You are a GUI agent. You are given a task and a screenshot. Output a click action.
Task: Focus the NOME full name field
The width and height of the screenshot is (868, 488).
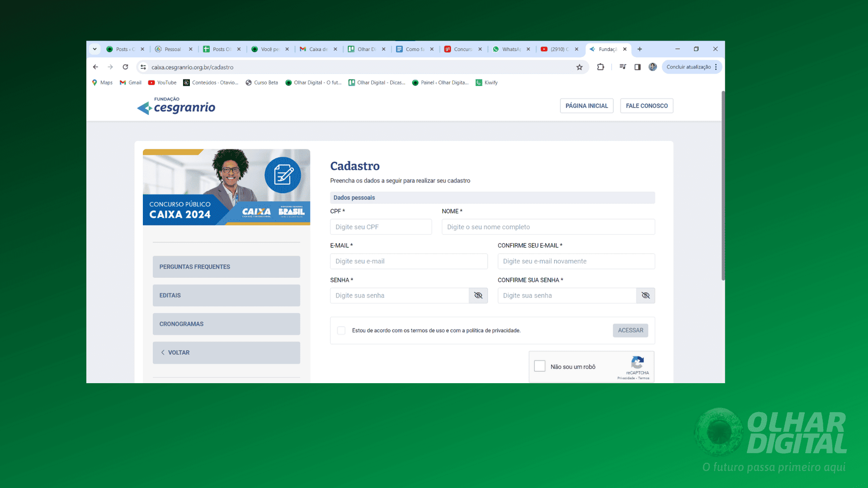(x=548, y=227)
